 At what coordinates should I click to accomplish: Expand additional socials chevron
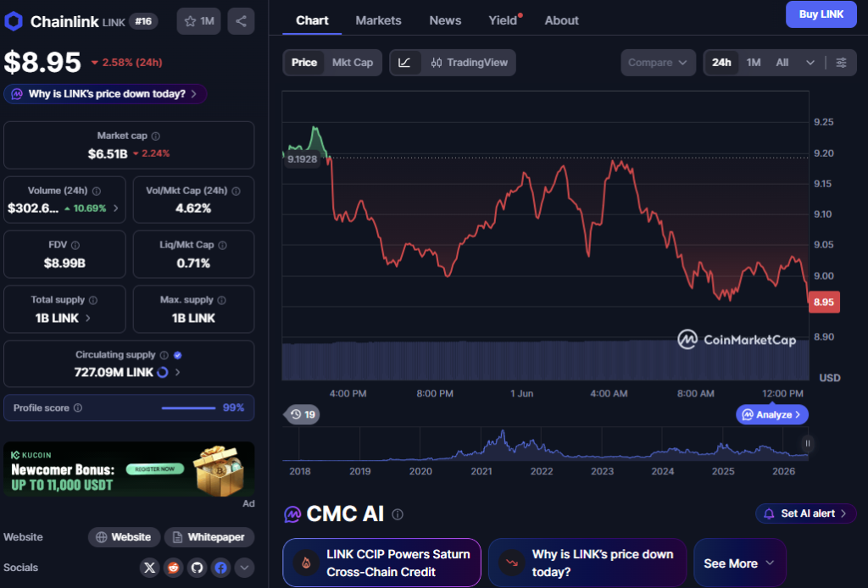[x=244, y=568]
